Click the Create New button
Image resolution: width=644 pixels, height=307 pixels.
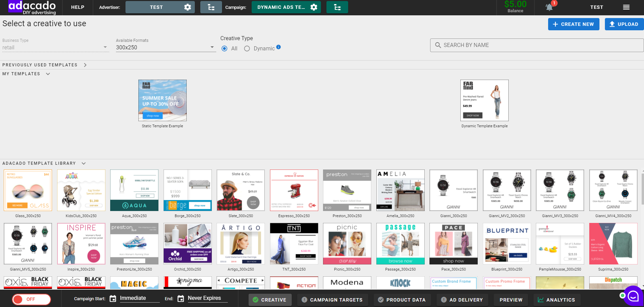(574, 24)
